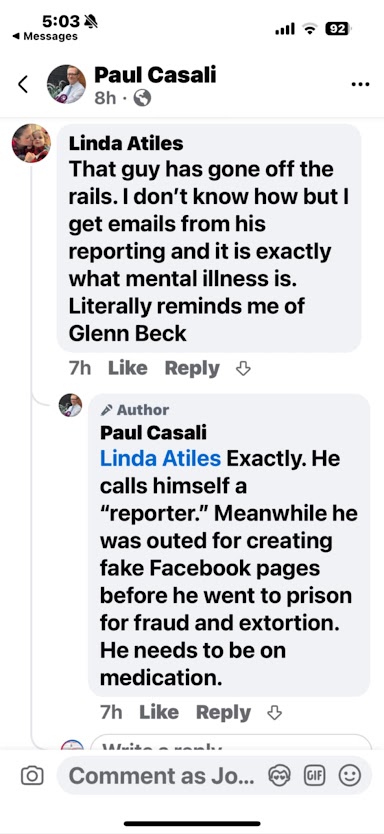Viewport: 384px width, 834px height.
Task: Open the three-dot post options menu
Action: pyautogui.click(x=361, y=85)
